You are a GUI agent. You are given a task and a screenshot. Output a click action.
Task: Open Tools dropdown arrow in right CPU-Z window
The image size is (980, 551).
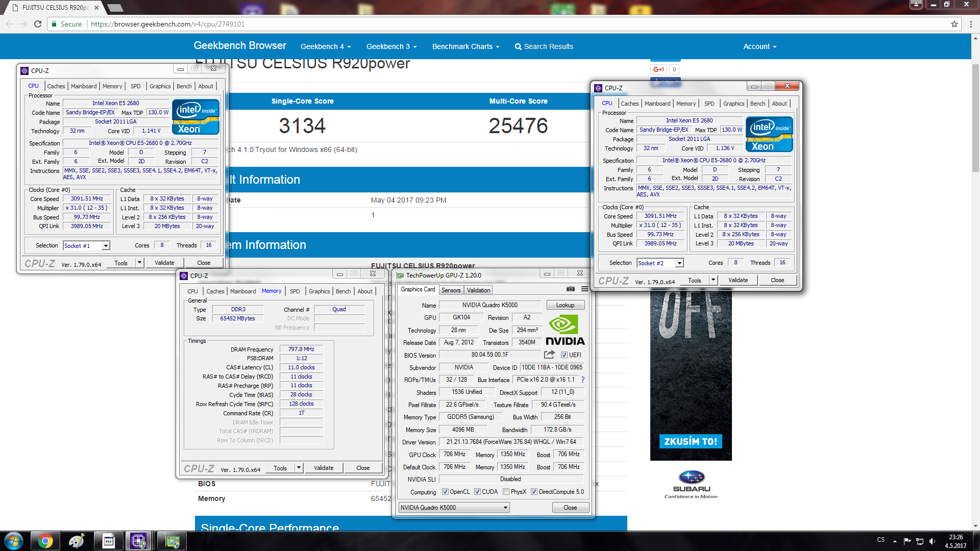click(713, 280)
